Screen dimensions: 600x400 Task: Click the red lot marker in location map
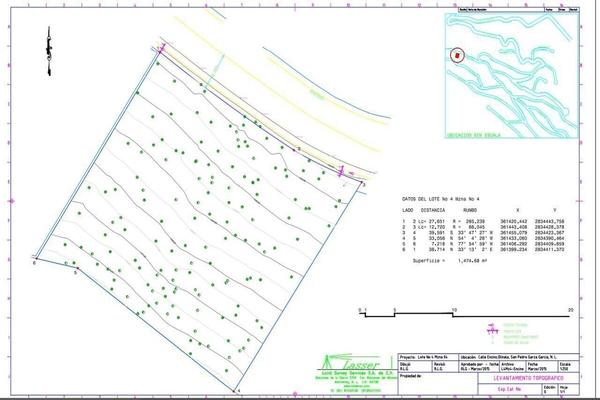(x=458, y=56)
